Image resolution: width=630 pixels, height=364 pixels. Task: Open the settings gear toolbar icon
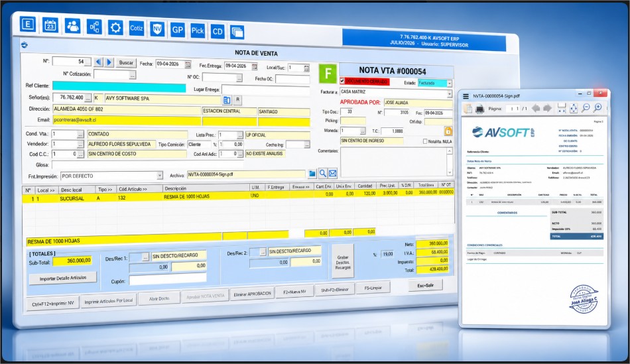[x=115, y=28]
